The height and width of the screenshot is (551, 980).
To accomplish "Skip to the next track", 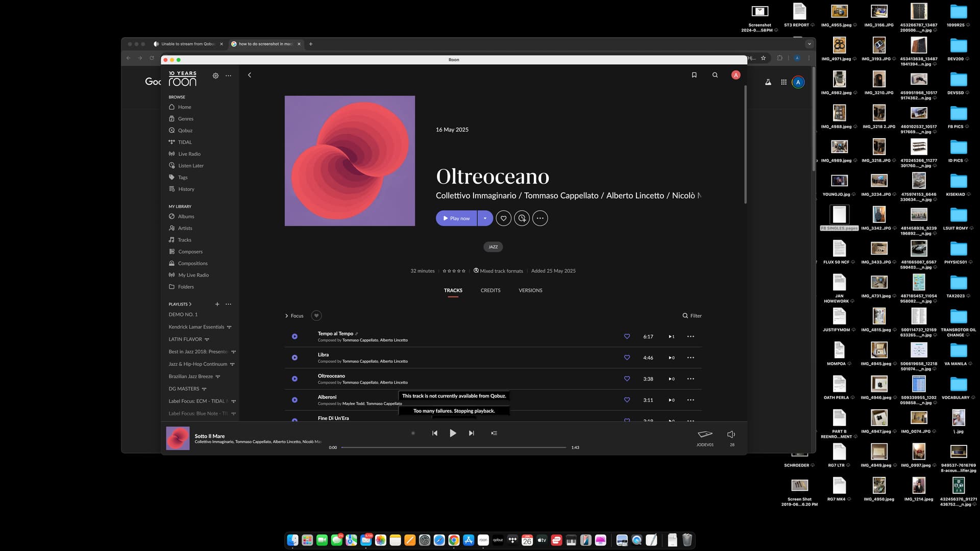I will click(472, 433).
